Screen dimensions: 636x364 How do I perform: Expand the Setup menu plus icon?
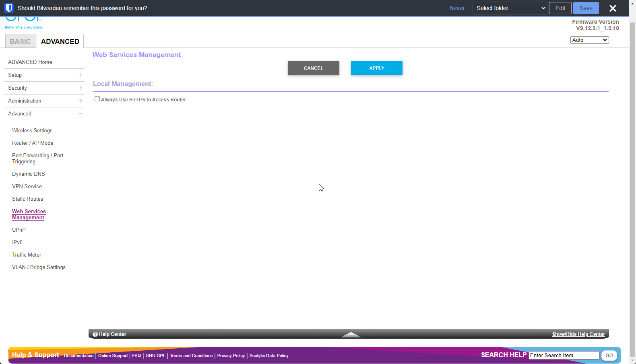(x=81, y=75)
